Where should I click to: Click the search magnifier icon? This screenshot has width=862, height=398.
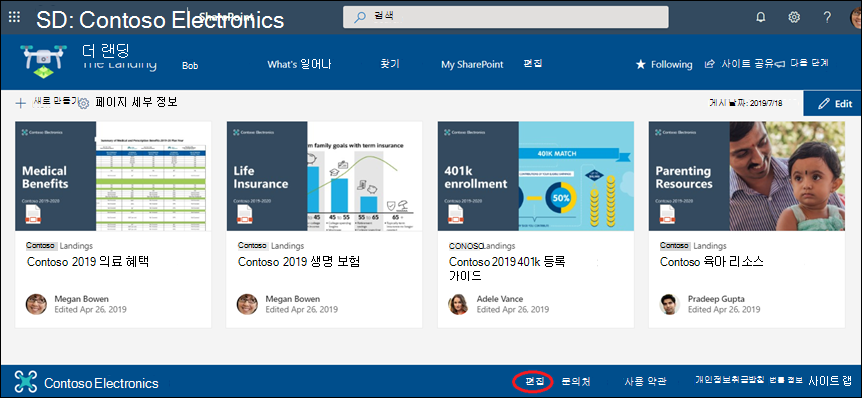click(x=360, y=17)
